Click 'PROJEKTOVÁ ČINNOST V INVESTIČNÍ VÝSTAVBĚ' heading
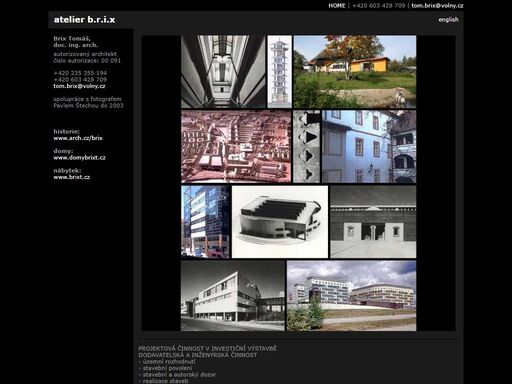The image size is (512, 384). click(x=207, y=349)
